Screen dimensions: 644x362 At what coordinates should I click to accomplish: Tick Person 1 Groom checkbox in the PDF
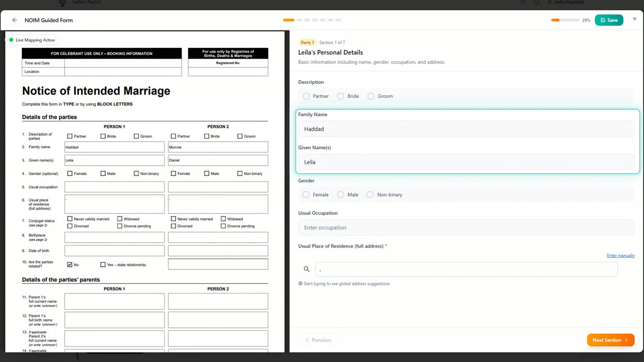pos(136,136)
